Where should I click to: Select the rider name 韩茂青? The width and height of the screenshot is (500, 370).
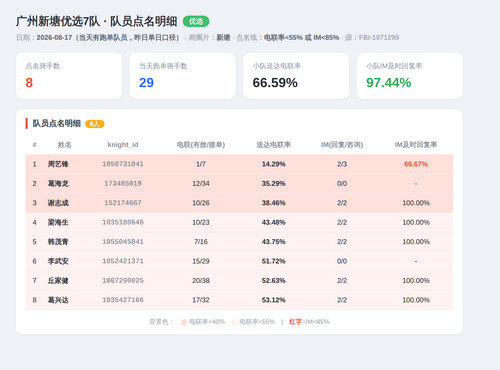click(58, 242)
